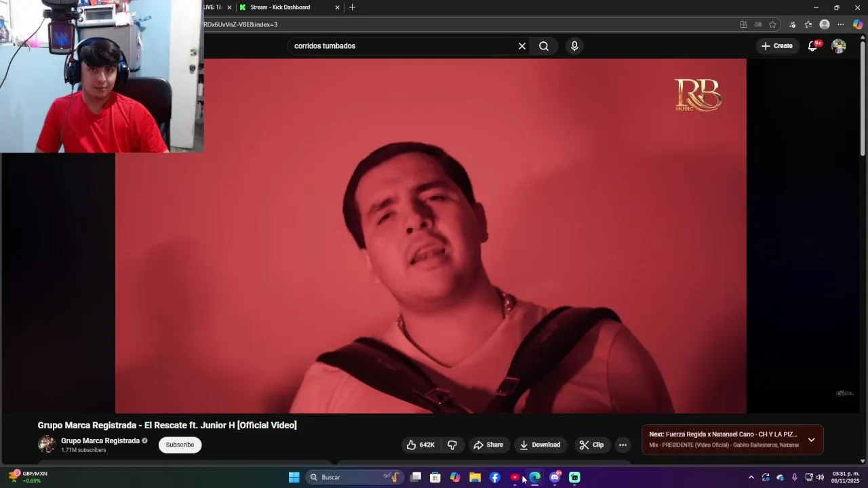Dislike the video with thumbs-down
Viewport: 868px width, 488px height.
452,445
